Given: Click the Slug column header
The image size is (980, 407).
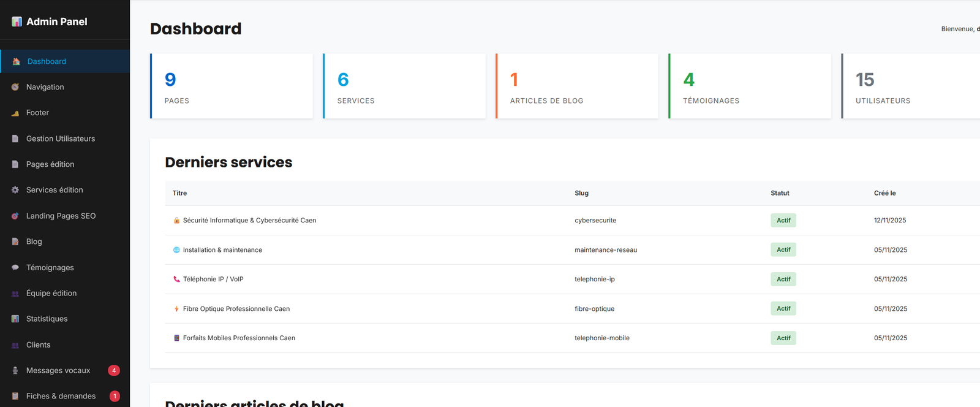Looking at the screenshot, I should point(581,193).
